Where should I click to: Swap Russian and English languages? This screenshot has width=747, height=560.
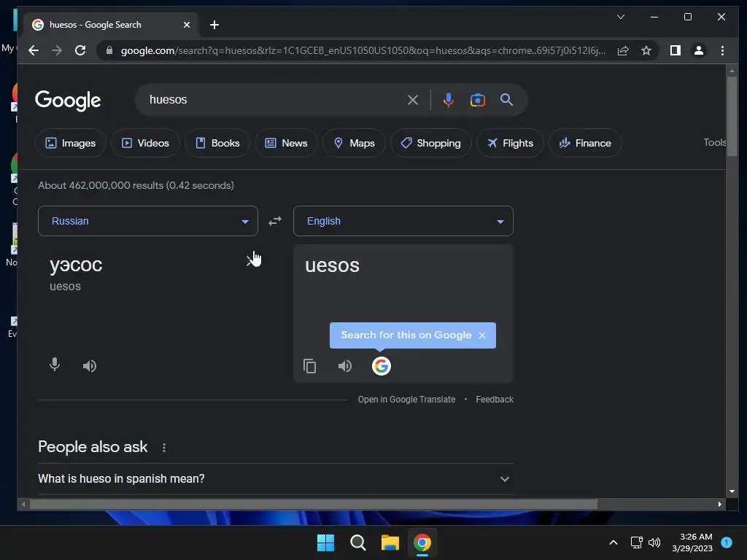click(275, 221)
